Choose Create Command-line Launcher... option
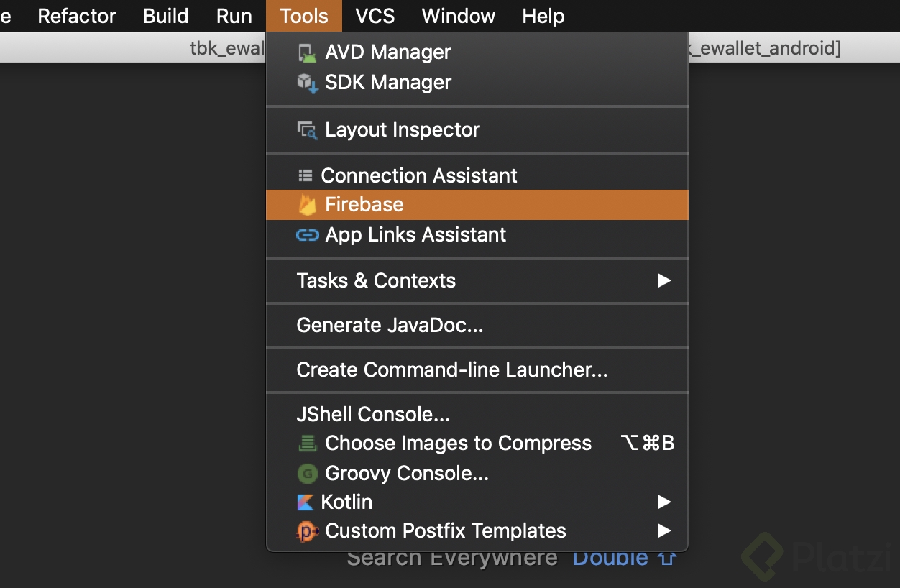Image resolution: width=900 pixels, height=588 pixels. coord(451,370)
